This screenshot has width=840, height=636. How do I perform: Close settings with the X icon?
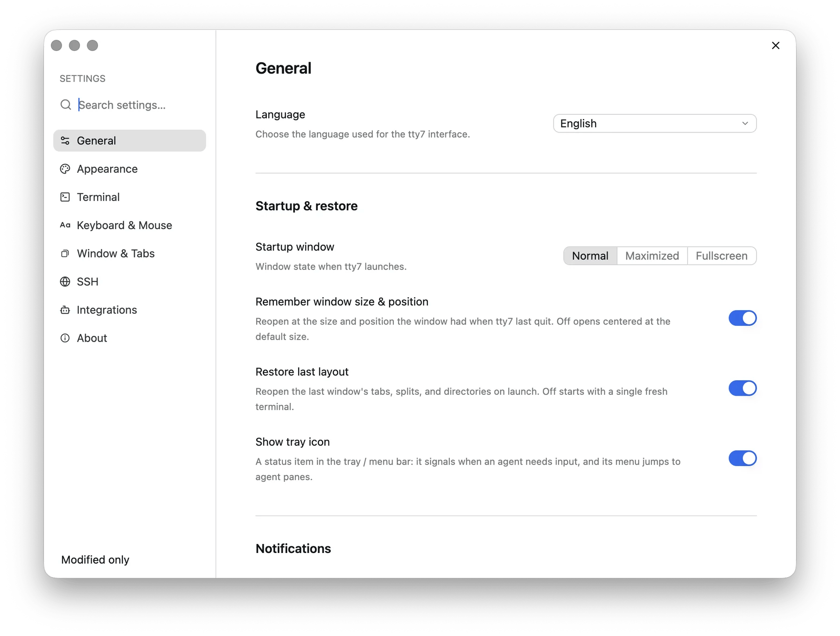(x=776, y=45)
